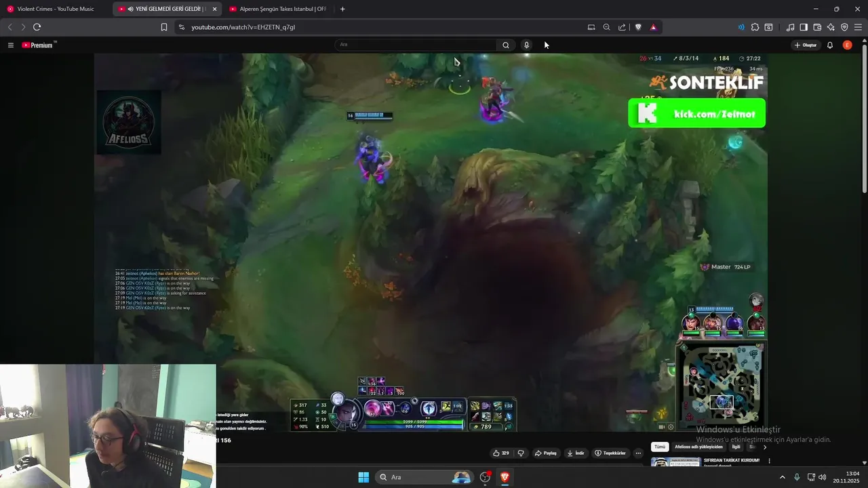This screenshot has height=488, width=868.
Task: Open the Windows Start menu
Action: (x=363, y=477)
